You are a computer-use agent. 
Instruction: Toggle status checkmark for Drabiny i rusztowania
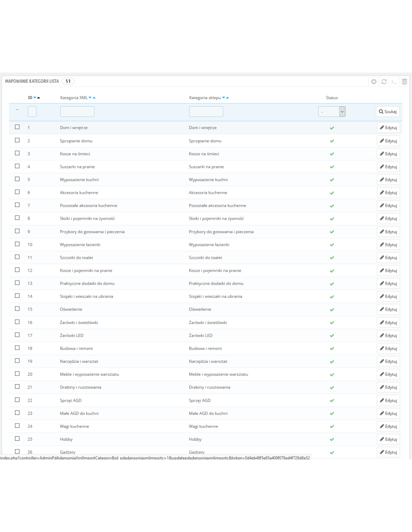click(332, 388)
